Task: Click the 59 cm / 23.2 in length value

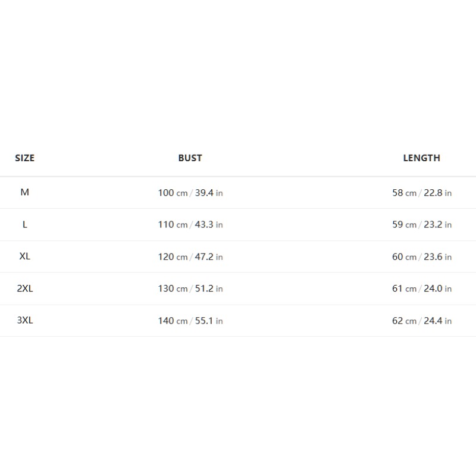Action: [x=422, y=225]
